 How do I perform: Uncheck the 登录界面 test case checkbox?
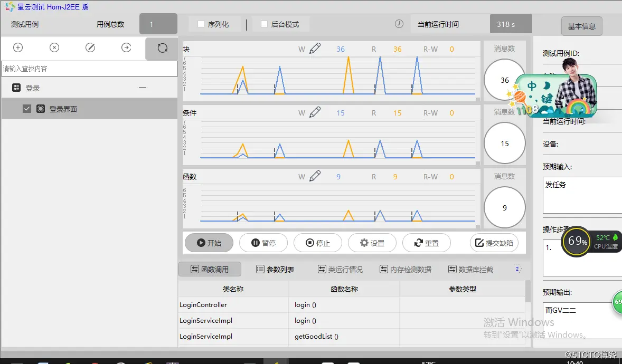pos(26,109)
